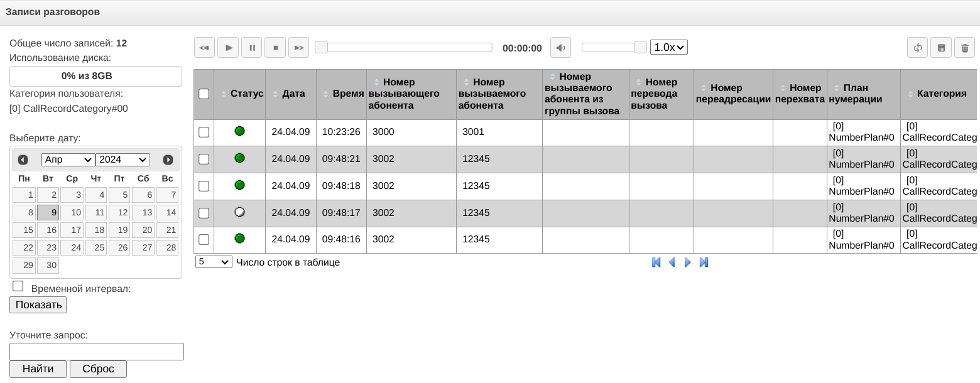Enable the Временной интервал checkbox
Viewport: 980px width, 383px height.
(x=18, y=286)
